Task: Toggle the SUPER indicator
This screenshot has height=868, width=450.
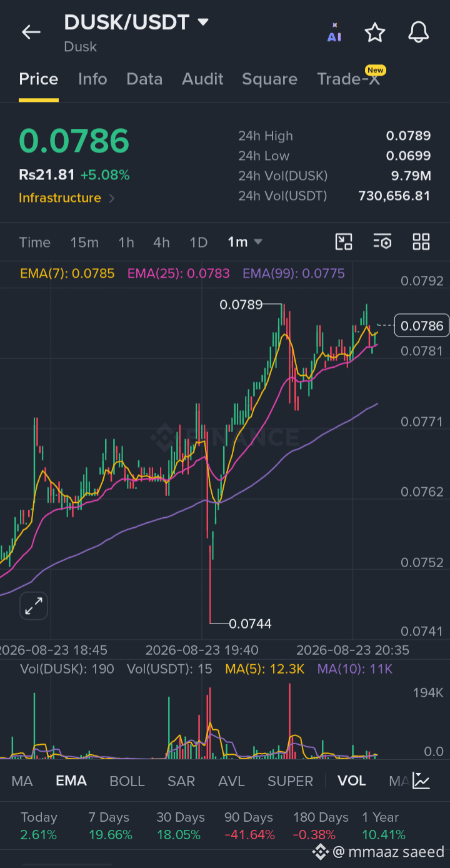Action: 291,781
